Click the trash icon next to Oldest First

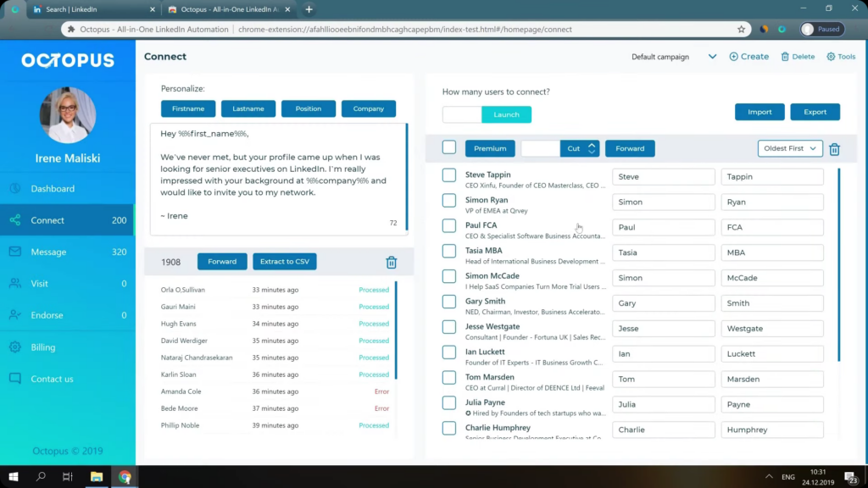pos(834,148)
